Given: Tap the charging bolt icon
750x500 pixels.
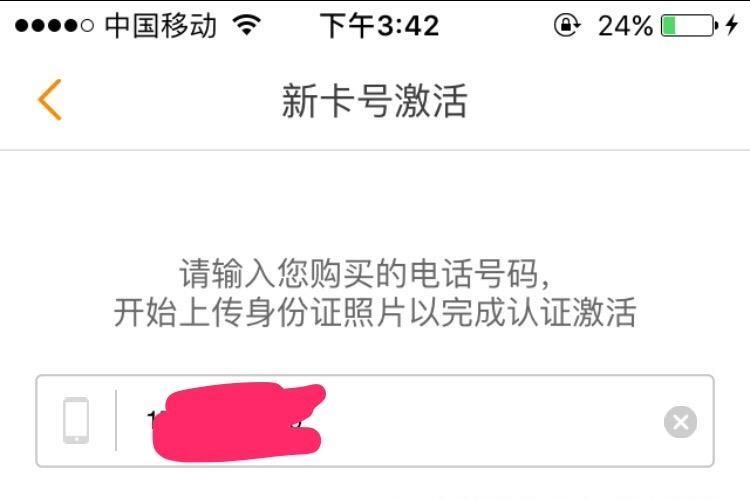Looking at the screenshot, I should point(731,25).
